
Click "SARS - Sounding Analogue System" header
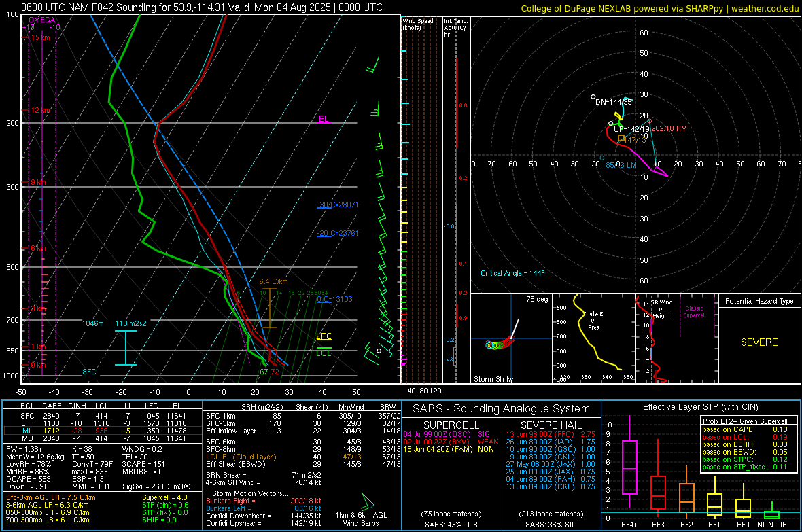502,409
